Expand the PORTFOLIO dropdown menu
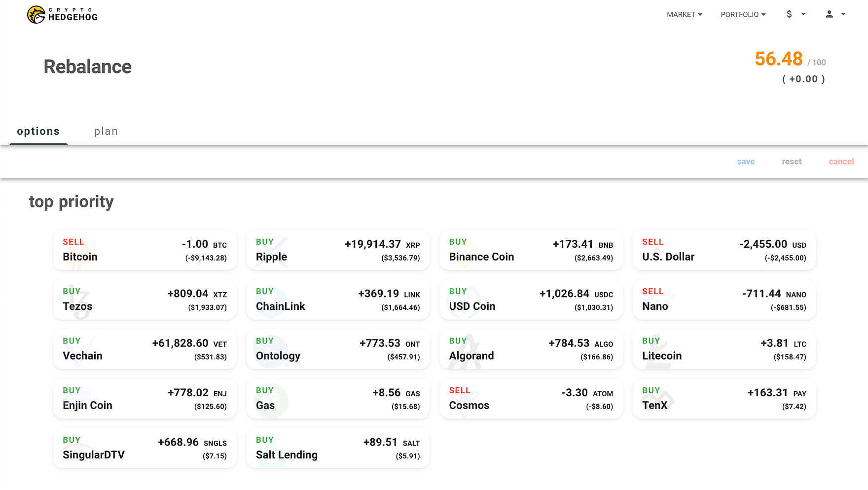The height and width of the screenshot is (490, 868). pyautogui.click(x=743, y=15)
